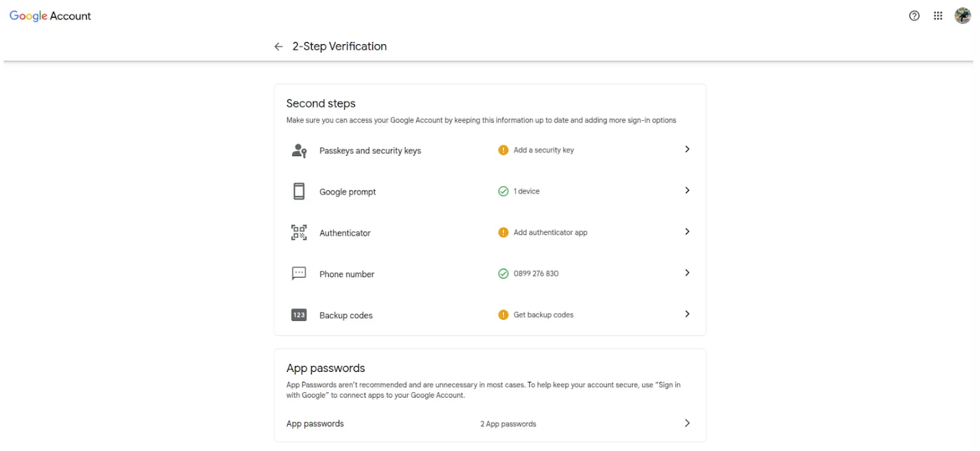Click the Google Account logo
This screenshot has height=451, width=980.
pyautogui.click(x=50, y=16)
